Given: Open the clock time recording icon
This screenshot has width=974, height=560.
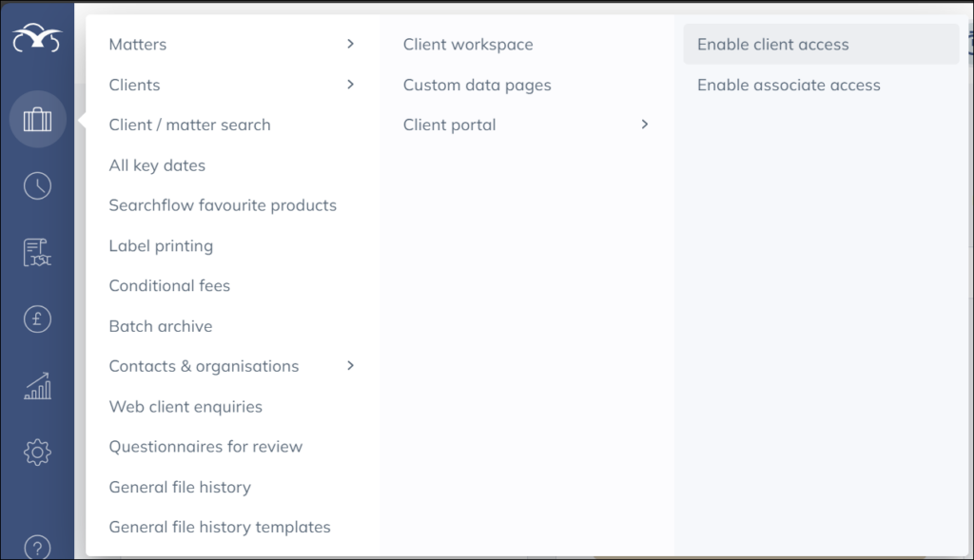Looking at the screenshot, I should click(x=37, y=185).
